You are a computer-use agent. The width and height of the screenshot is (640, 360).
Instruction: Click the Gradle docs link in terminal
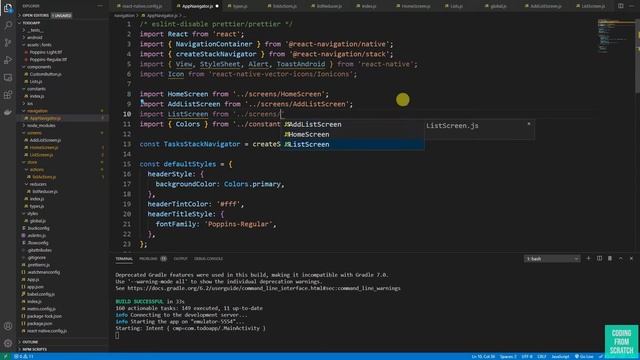click(264, 289)
